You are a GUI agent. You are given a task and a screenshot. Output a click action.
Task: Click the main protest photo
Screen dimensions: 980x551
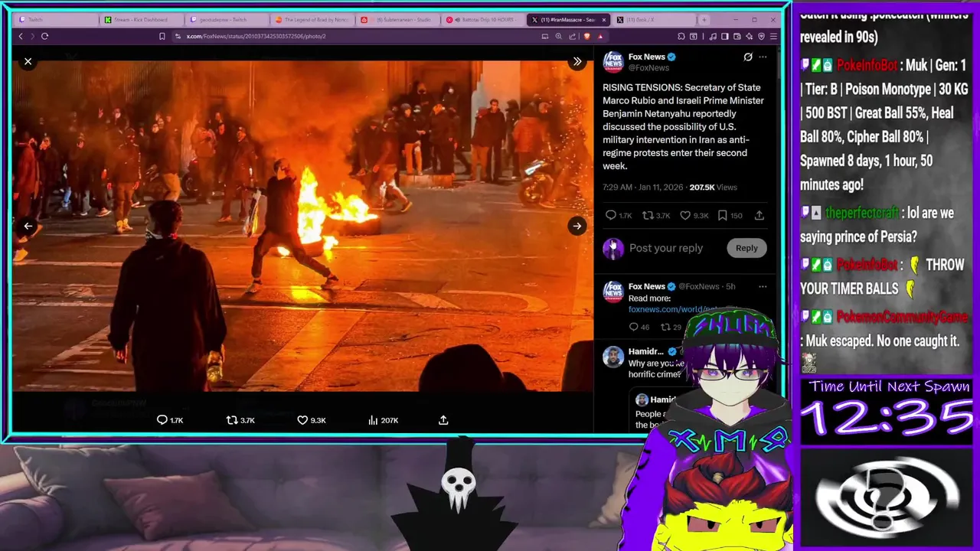point(302,226)
